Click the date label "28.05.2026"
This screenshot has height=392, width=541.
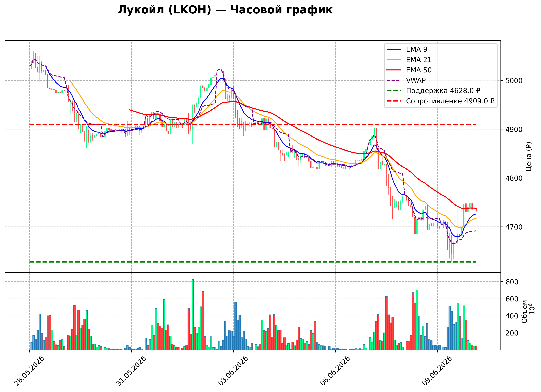(29, 371)
